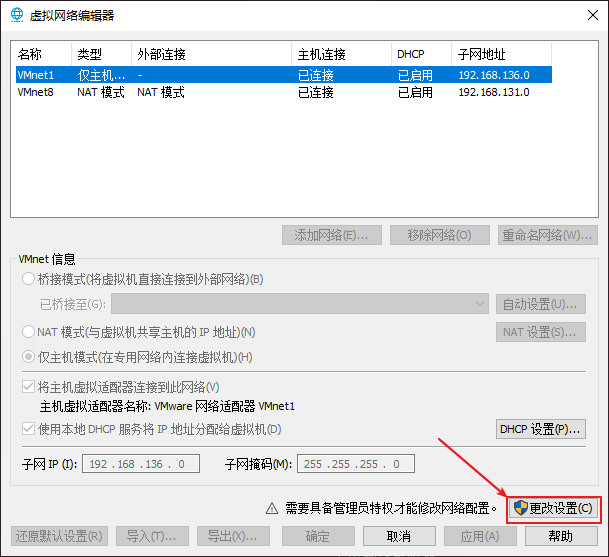Screen dimensions: 609x557
Task: Toggle 将主机虚拟适配器连接到此网络 checkbox
Action: (x=28, y=387)
